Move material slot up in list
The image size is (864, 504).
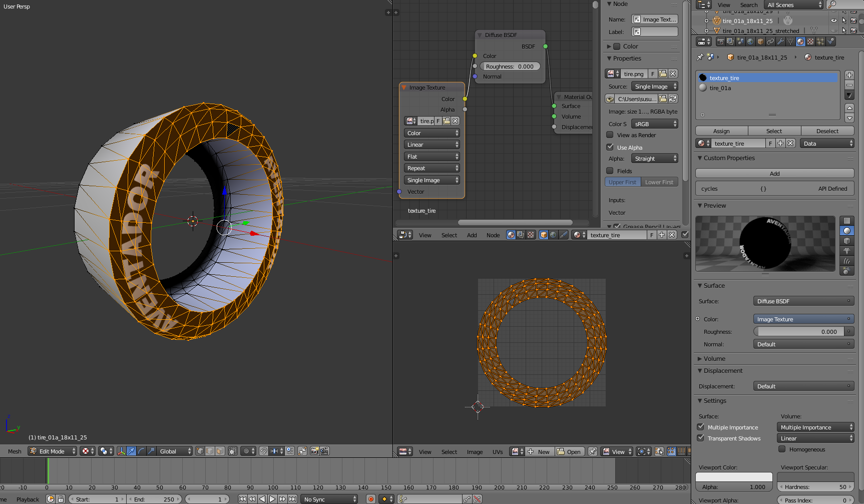click(849, 108)
